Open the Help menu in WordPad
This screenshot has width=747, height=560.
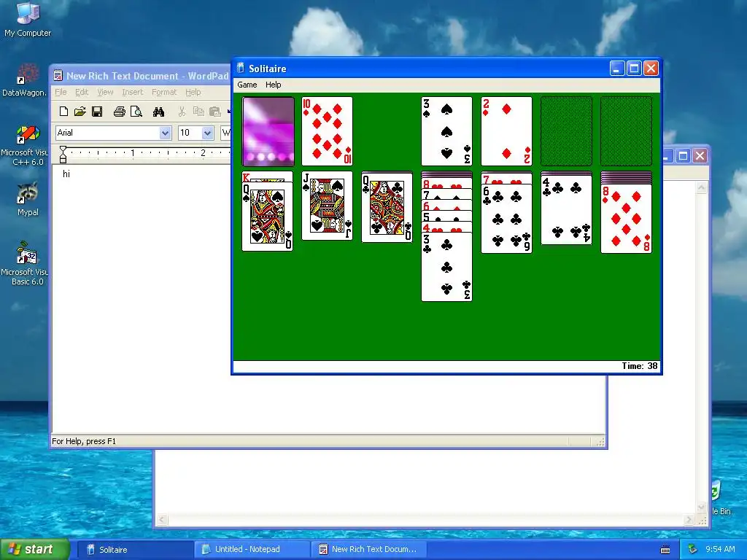tap(193, 92)
